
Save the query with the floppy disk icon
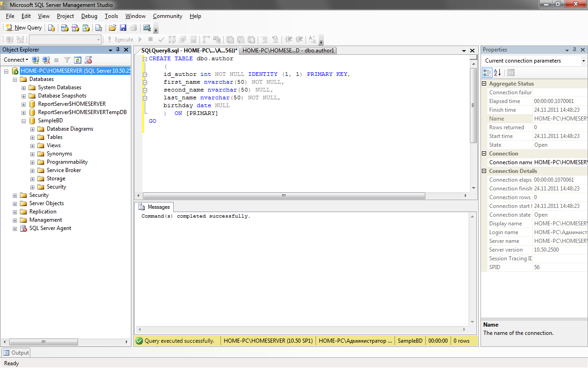pos(123,28)
